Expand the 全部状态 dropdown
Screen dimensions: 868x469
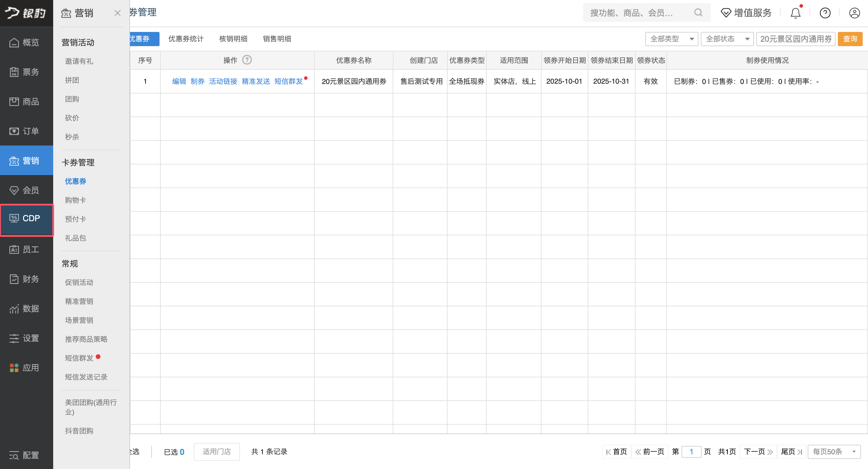click(726, 39)
